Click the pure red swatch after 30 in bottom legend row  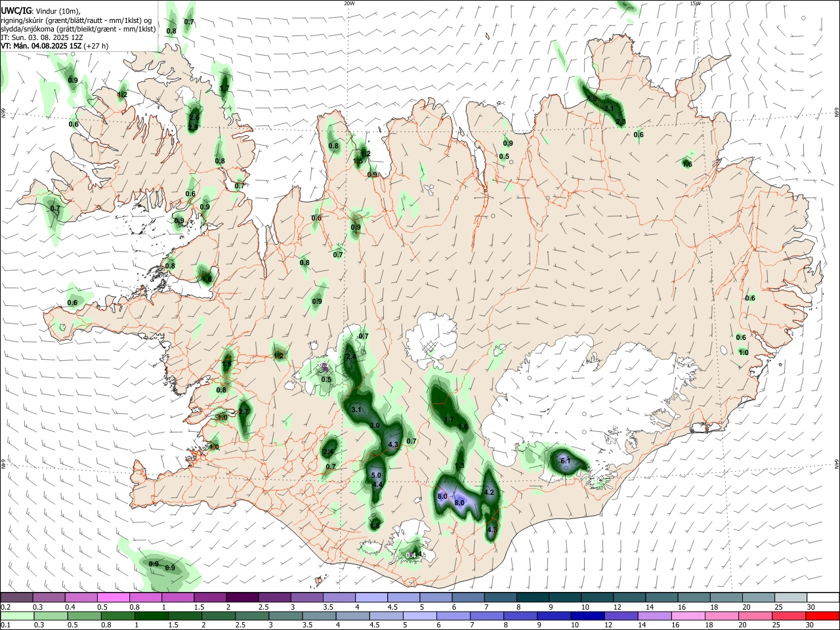coord(822,616)
